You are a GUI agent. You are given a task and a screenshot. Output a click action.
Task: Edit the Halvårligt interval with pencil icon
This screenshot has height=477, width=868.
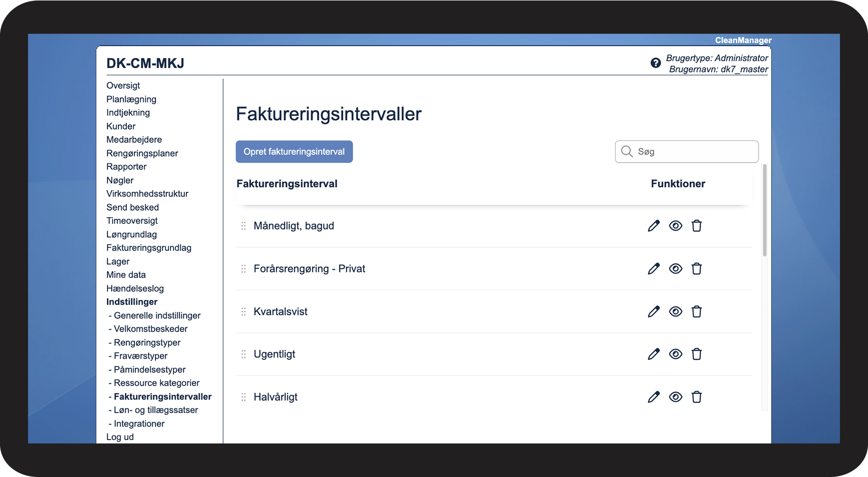(x=653, y=397)
